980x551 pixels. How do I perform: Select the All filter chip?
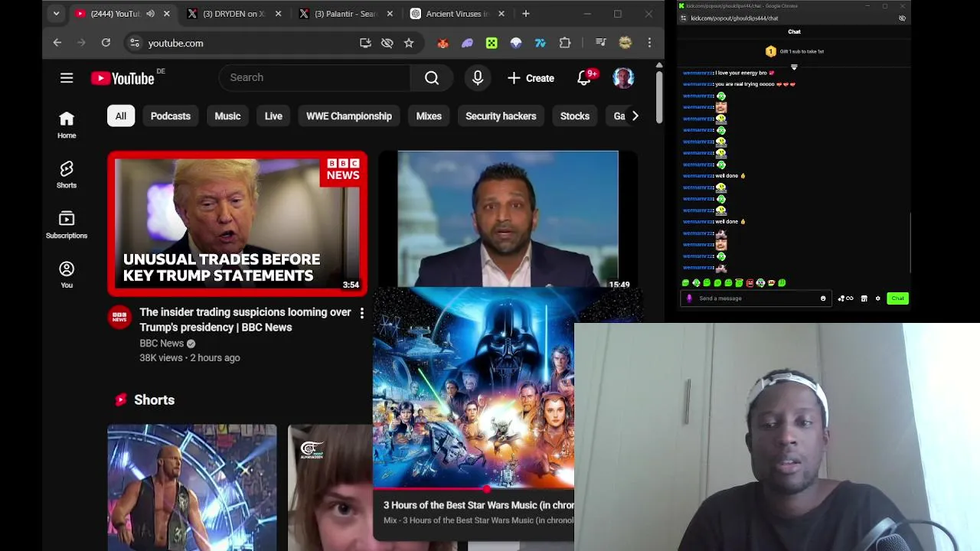click(121, 116)
